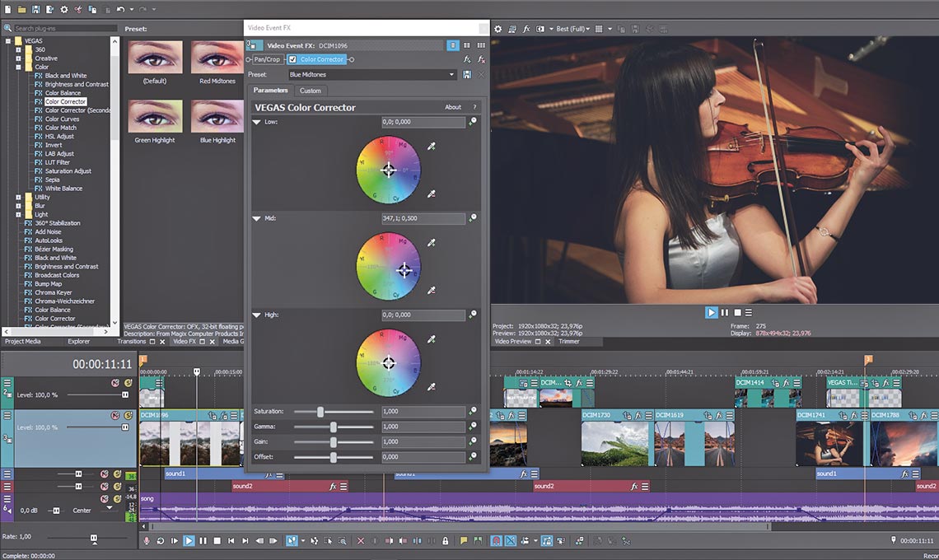Screen dimensions: 939x560
Task: Collapse the High color wheel section
Action: coord(257,315)
